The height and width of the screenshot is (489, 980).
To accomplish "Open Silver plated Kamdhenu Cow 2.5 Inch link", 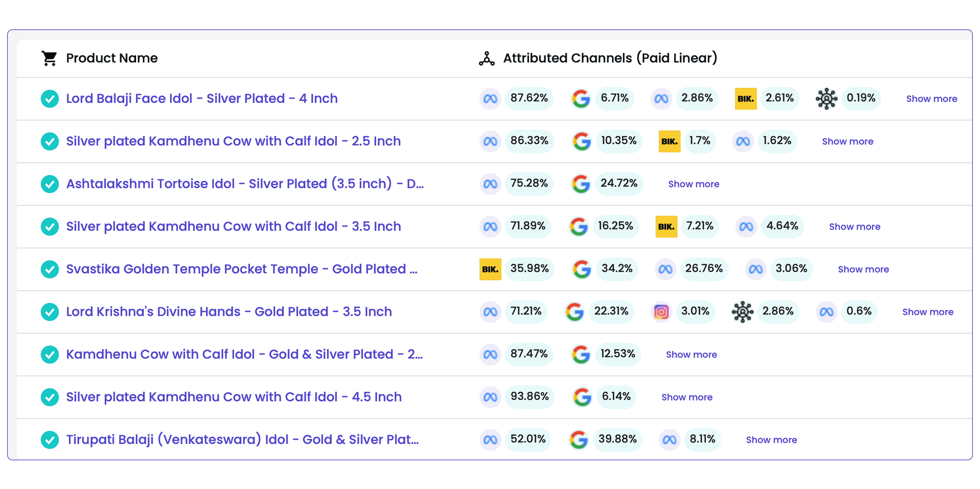I will [233, 141].
